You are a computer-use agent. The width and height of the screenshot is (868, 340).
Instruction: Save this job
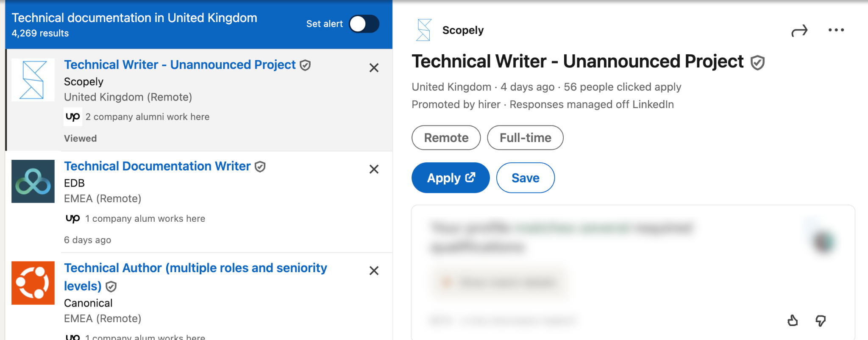[x=526, y=178]
